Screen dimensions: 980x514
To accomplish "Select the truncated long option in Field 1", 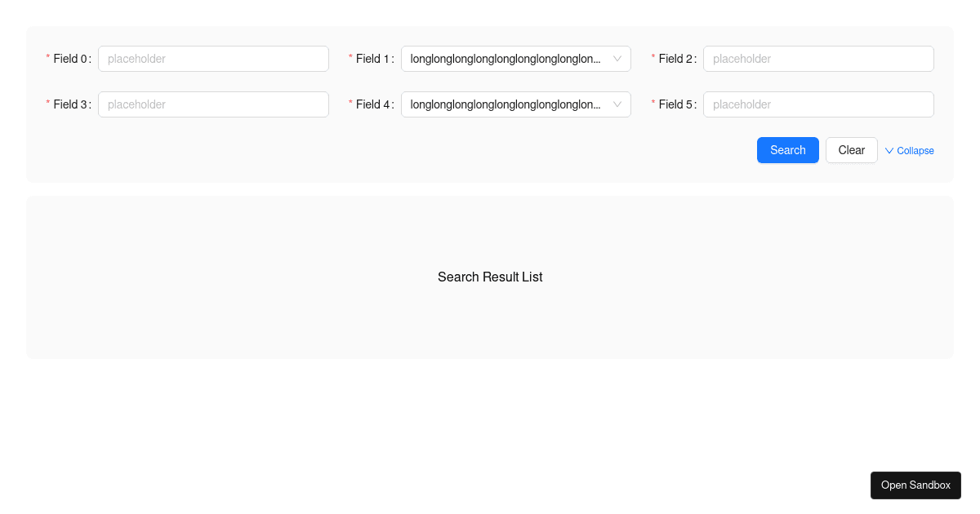I will click(x=503, y=59).
